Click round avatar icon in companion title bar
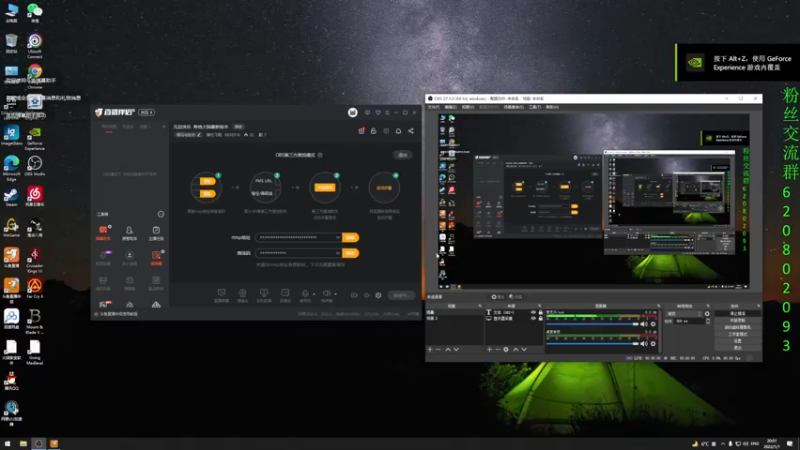Screen dimensions: 800x450 pos(353,112)
